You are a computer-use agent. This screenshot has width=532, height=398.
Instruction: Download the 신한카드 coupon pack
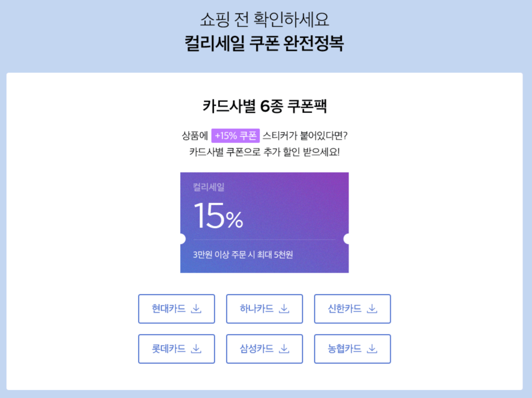pyautogui.click(x=353, y=309)
